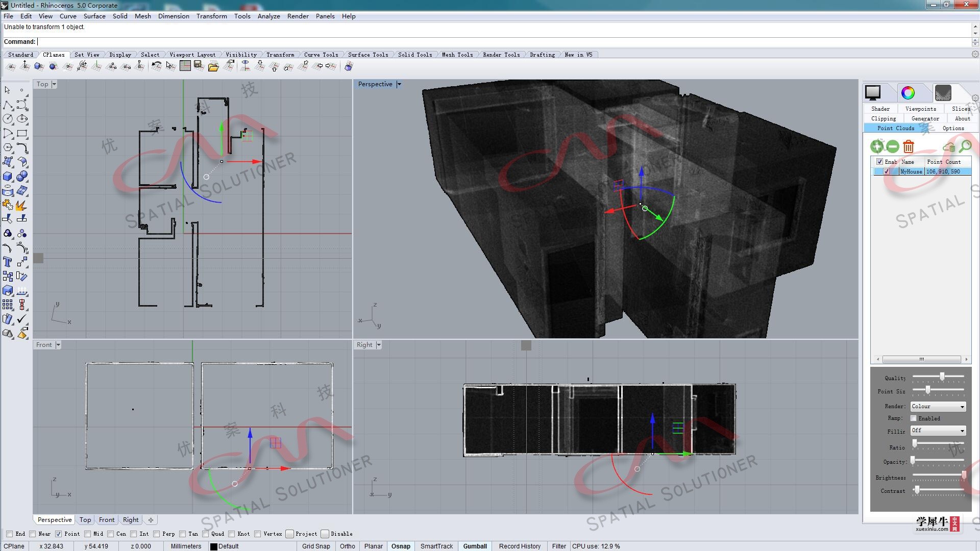
Task: Toggle the Near osnap checkbox
Action: coord(33,534)
